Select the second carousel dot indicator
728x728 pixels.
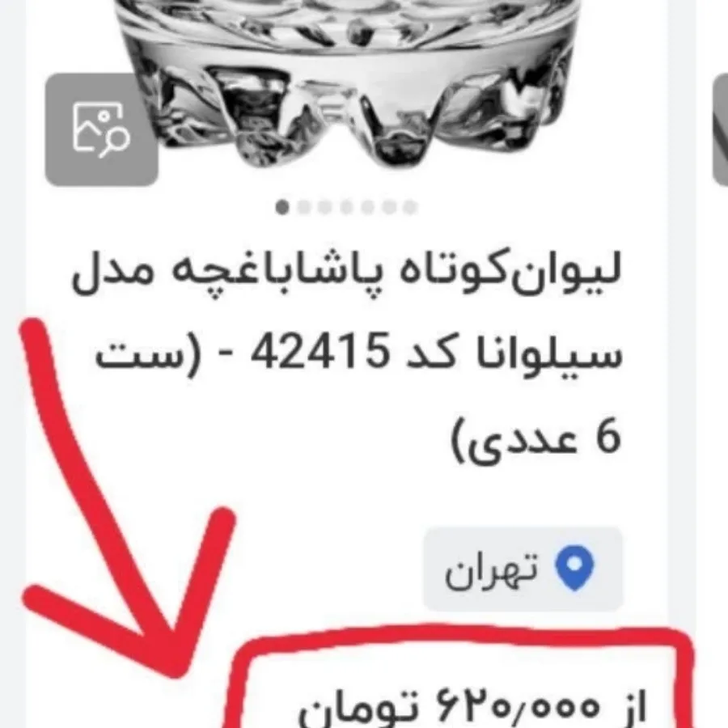303,207
